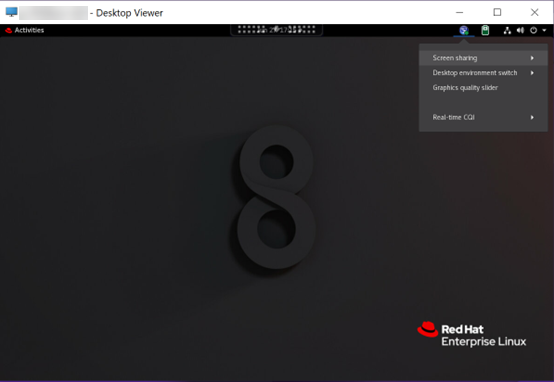Open Desktop environment switch submenu

(483, 73)
